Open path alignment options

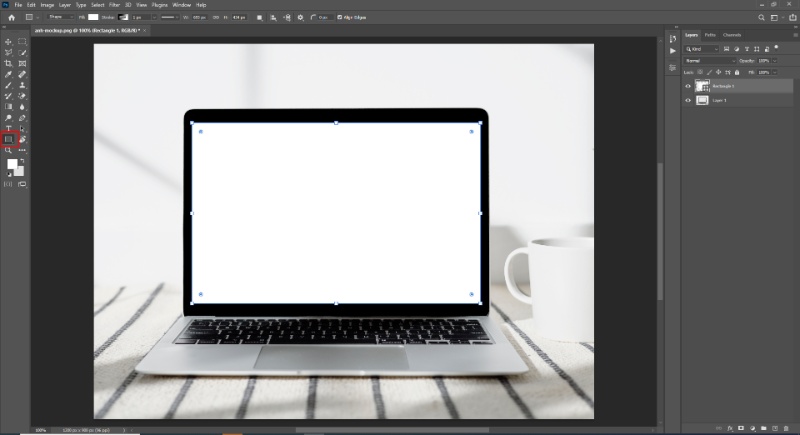coord(273,17)
